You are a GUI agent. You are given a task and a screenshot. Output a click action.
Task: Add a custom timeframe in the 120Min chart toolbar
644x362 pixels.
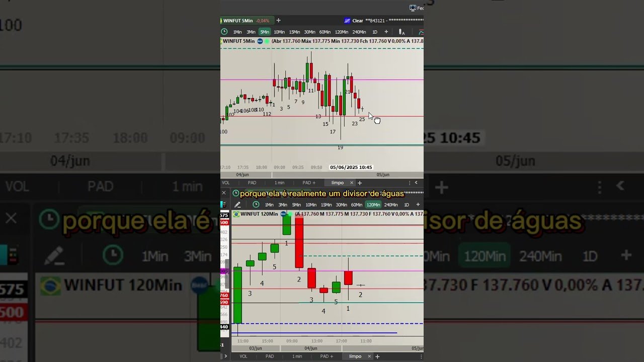tap(418, 205)
